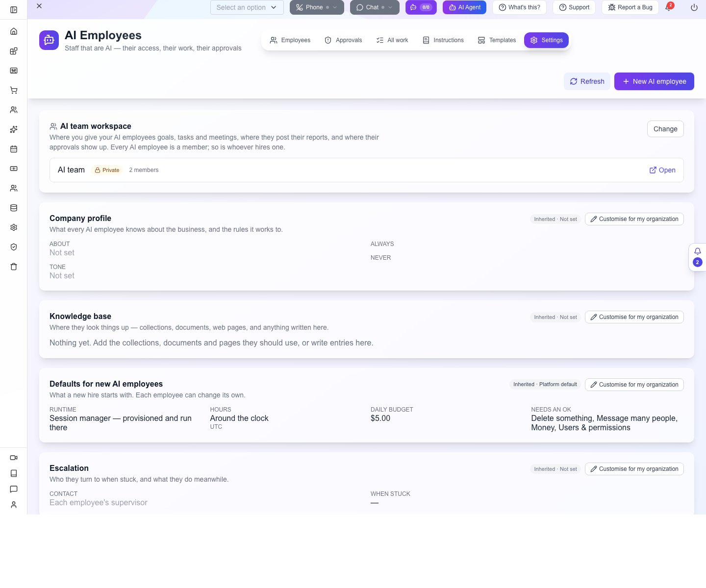Viewport: 706px width, 588px height.
Task: Click the sidebar panel toggle icon
Action: tap(14, 10)
